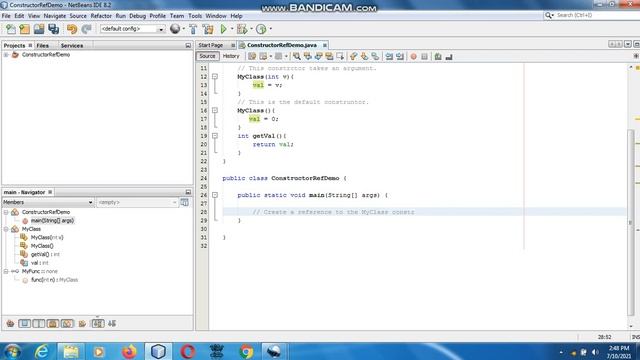Toggle Show Static Members filter in Navigator

(39, 324)
